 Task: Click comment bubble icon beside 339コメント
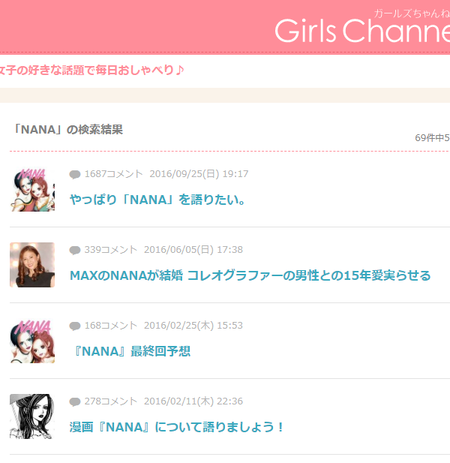[x=75, y=250]
